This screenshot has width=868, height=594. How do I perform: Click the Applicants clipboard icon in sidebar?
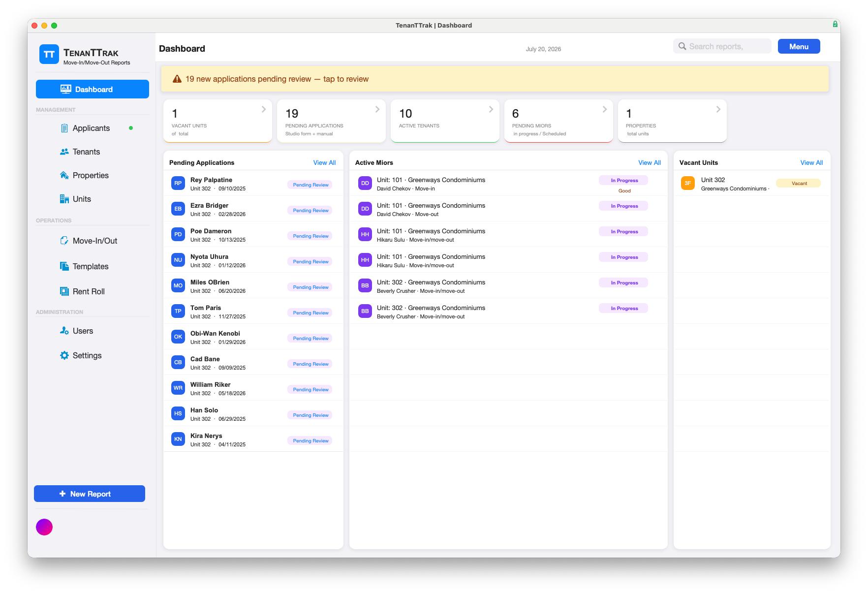click(64, 128)
